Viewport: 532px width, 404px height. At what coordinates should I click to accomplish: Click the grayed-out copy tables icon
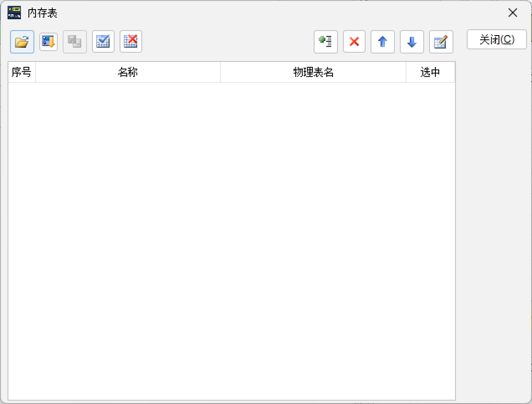point(74,42)
